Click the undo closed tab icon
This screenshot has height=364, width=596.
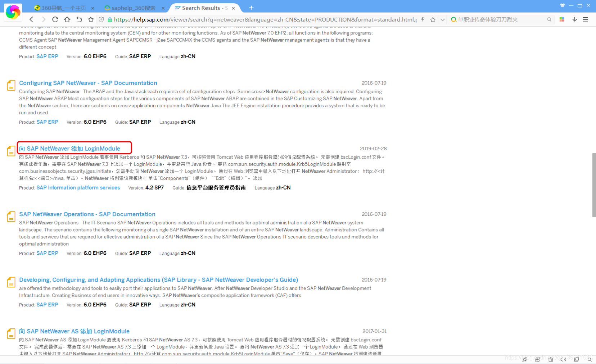point(79,19)
